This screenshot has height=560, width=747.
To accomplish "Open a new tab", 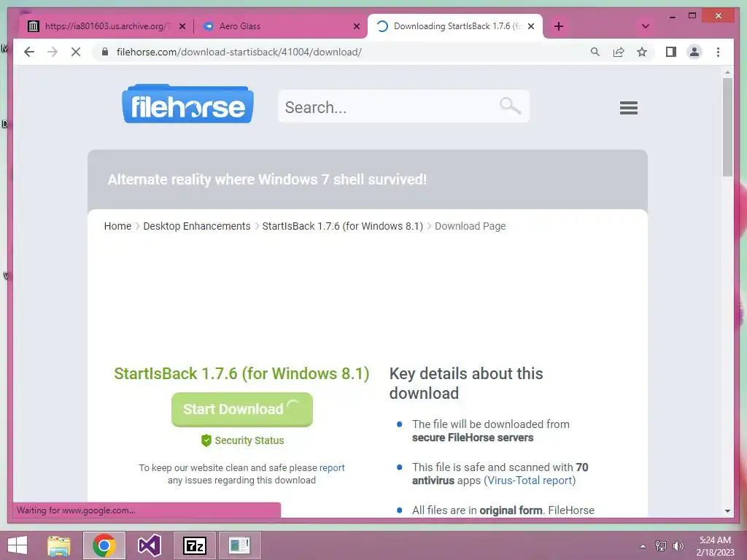I will (559, 26).
